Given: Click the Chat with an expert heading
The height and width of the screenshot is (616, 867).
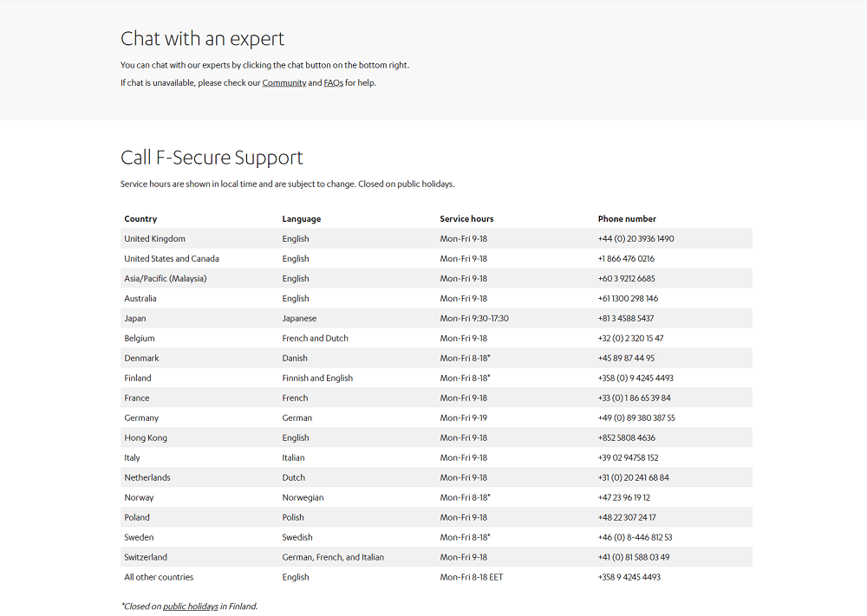Looking at the screenshot, I should pos(202,39).
